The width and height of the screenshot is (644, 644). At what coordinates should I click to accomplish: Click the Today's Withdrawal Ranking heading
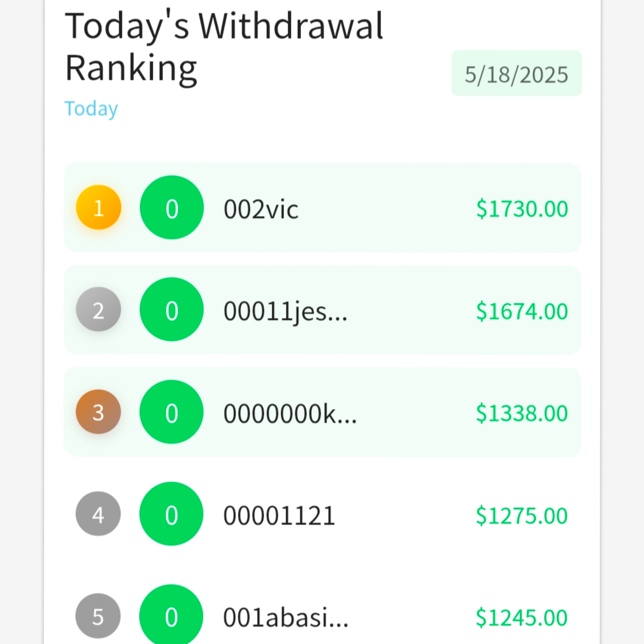[224, 47]
